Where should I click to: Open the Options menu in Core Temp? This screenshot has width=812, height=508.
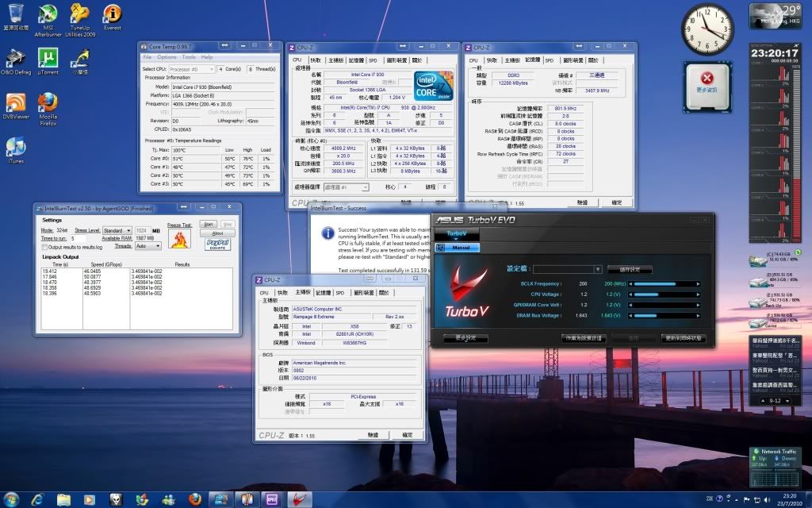(167, 57)
